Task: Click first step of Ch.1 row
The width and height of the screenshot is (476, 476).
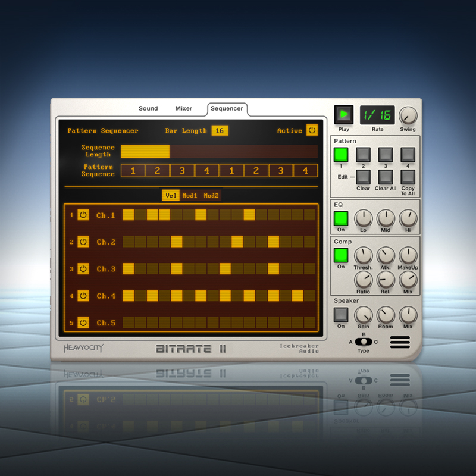Action: (x=128, y=215)
